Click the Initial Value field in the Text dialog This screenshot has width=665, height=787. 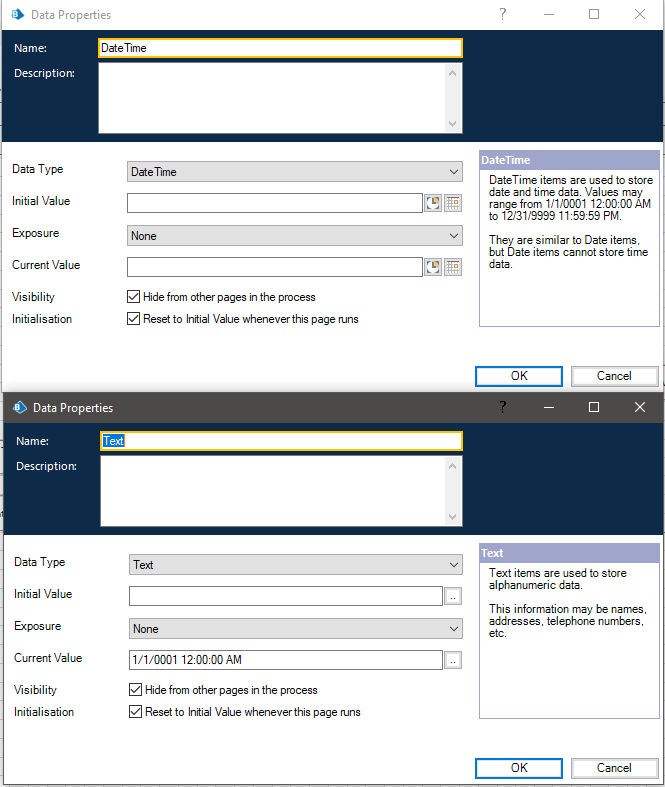click(x=286, y=596)
